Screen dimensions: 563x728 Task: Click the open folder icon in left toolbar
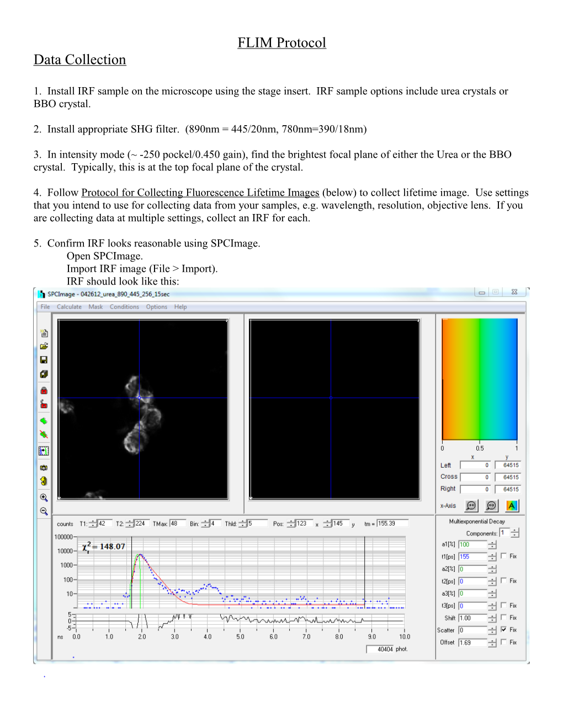pos(44,346)
